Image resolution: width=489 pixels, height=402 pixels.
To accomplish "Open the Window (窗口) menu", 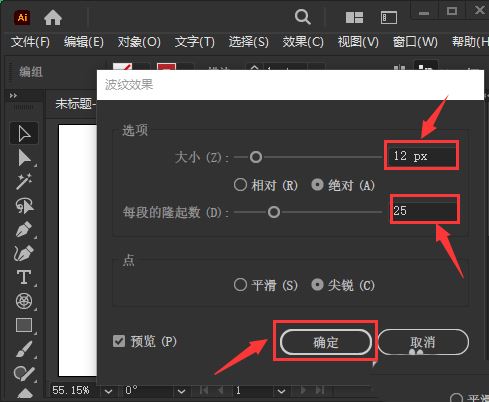I will [415, 42].
